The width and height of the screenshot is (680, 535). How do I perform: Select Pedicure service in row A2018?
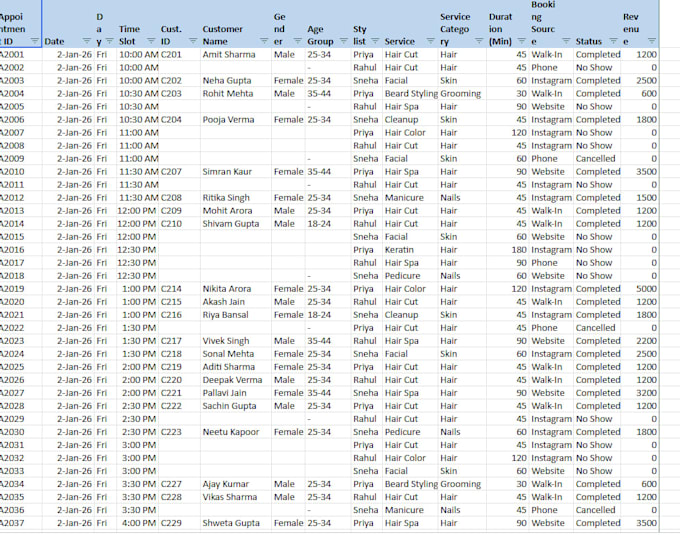click(x=410, y=276)
